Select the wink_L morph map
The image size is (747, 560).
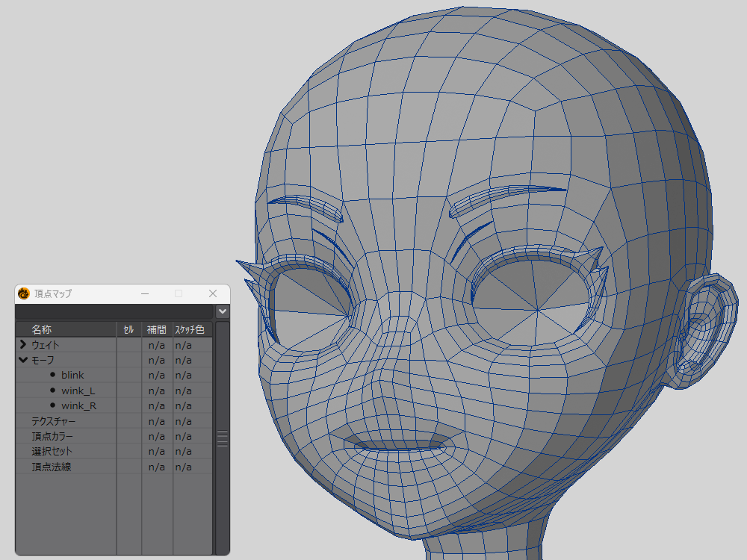[78, 391]
